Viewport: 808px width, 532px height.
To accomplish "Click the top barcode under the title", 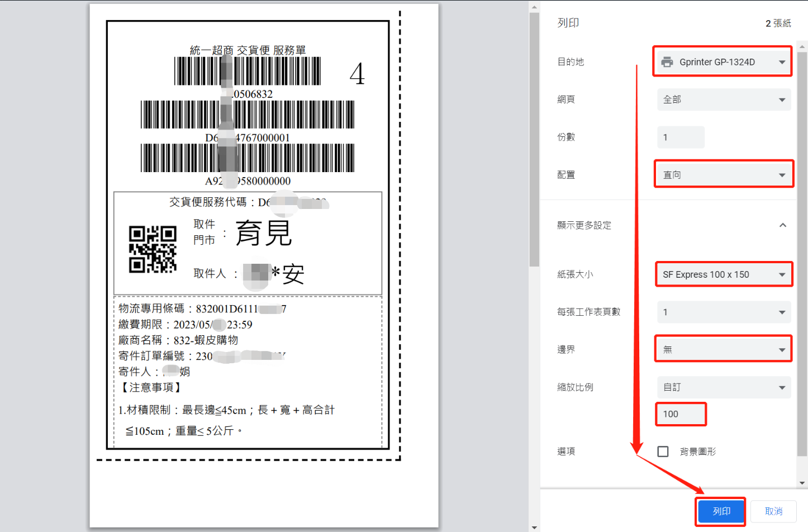I will (248, 71).
